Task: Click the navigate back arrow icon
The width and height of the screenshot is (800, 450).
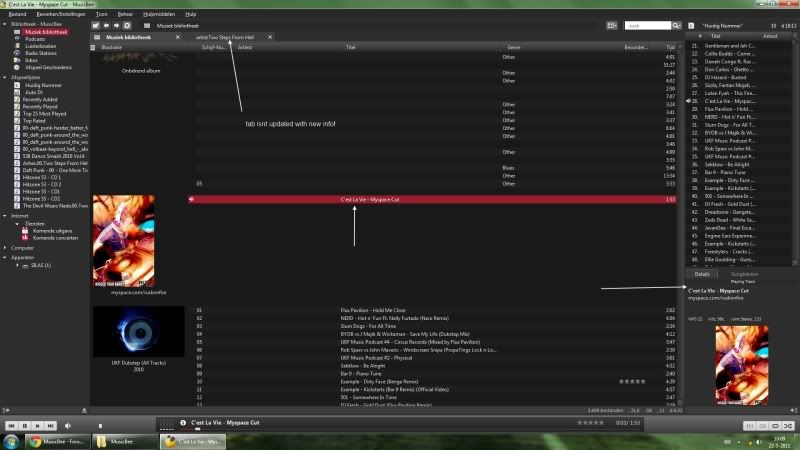Action: (106, 26)
